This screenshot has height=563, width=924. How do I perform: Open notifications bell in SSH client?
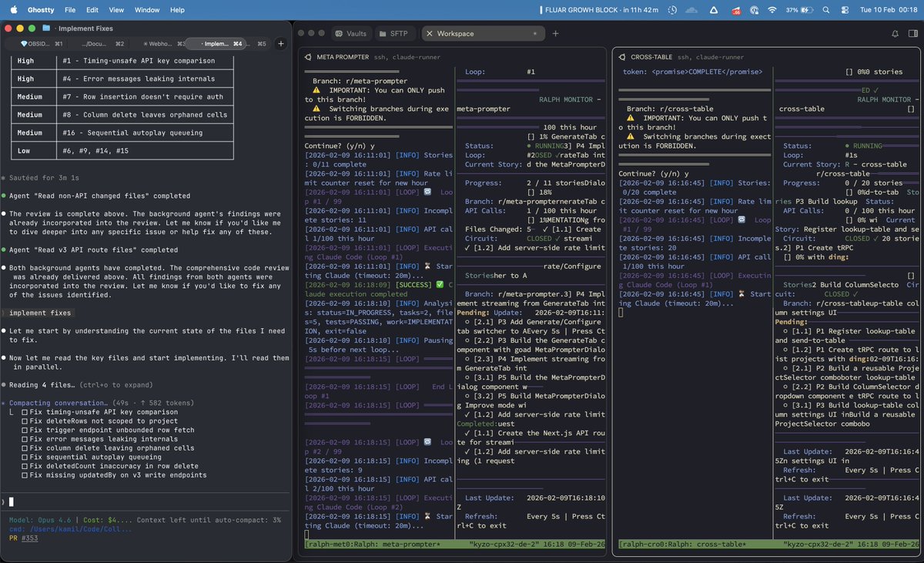[895, 34]
